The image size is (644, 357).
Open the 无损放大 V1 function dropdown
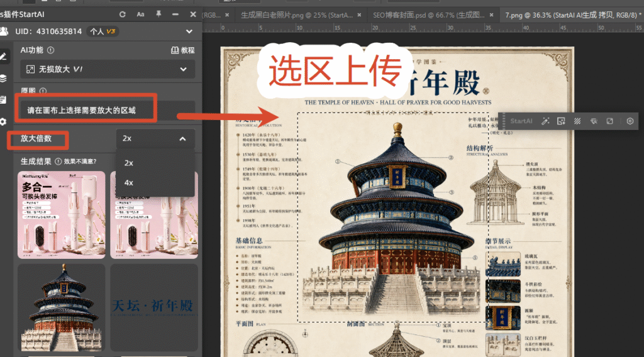click(108, 69)
